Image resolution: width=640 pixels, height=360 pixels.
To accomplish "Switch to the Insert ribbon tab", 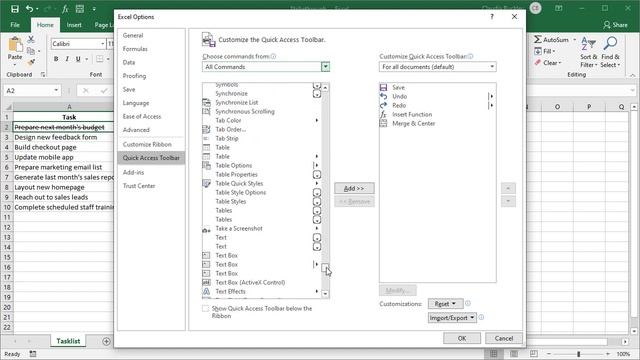I will coord(74,25).
